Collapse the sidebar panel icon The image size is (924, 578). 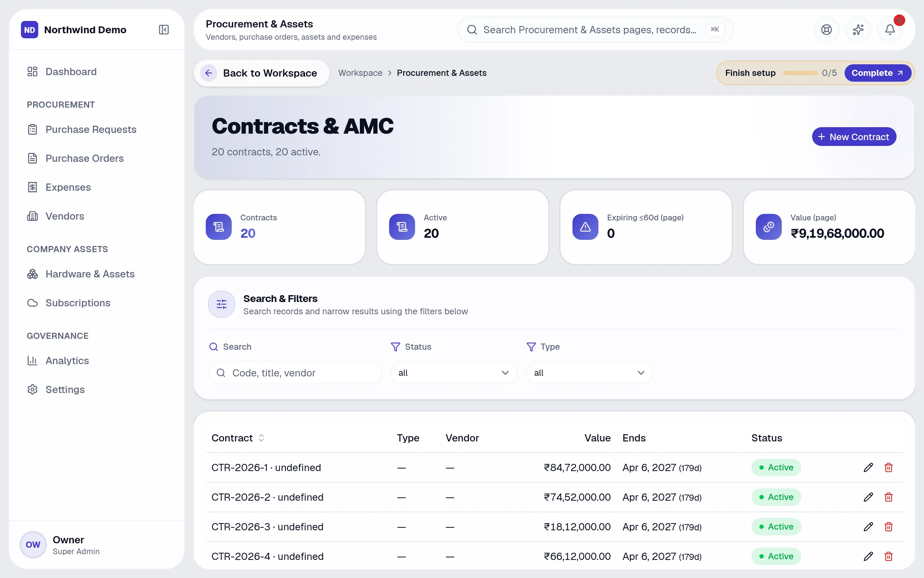(164, 29)
